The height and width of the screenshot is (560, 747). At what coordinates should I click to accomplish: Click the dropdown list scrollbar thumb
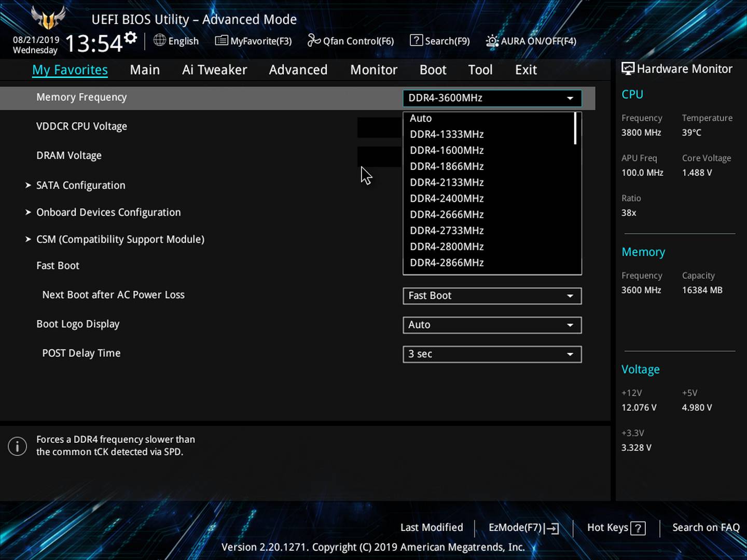tap(575, 128)
